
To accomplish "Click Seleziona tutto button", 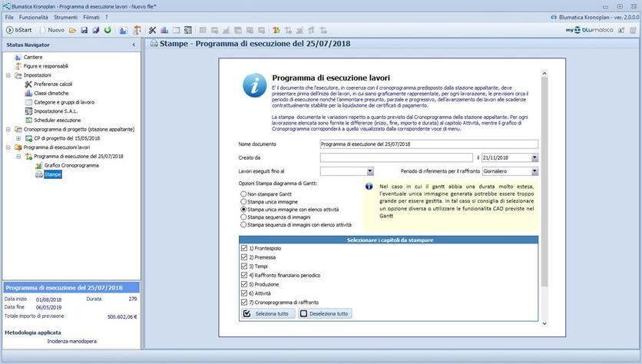I will click(267, 313).
